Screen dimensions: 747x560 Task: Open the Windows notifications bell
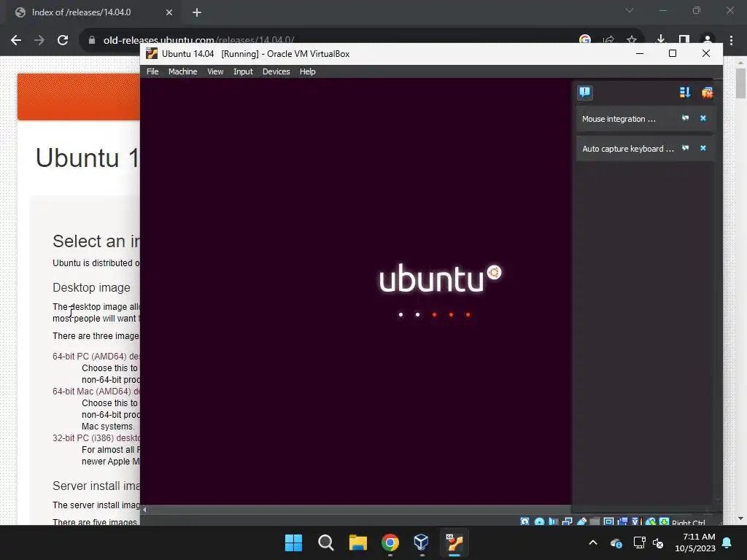(x=727, y=542)
